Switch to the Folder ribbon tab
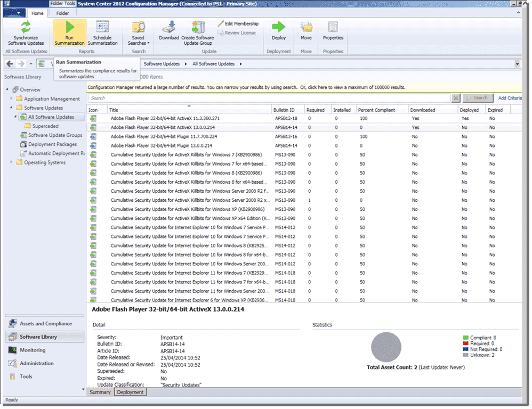This screenshot has width=532, height=409. coord(63,13)
